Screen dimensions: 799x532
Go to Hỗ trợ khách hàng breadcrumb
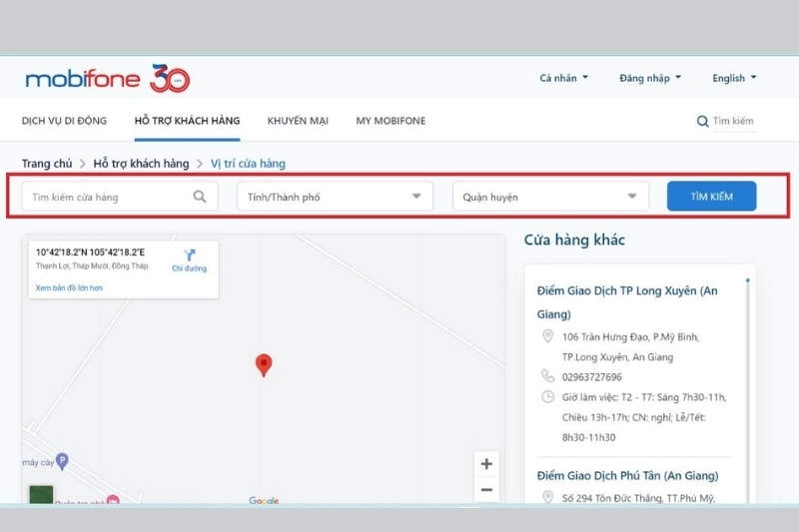[x=141, y=164]
